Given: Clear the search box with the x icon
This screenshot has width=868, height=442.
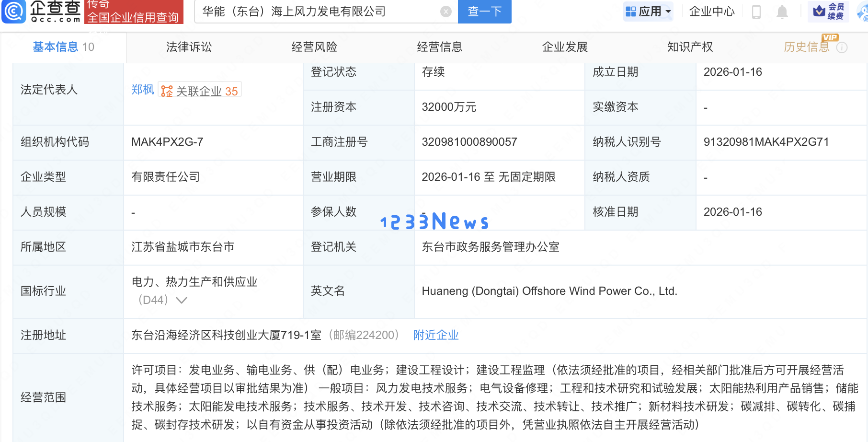Looking at the screenshot, I should coord(445,12).
